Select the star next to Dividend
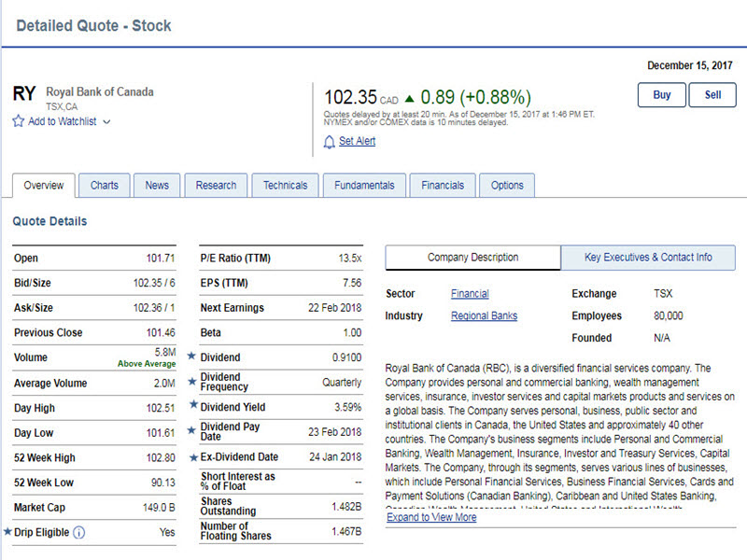The width and height of the screenshot is (747, 560). point(193,357)
